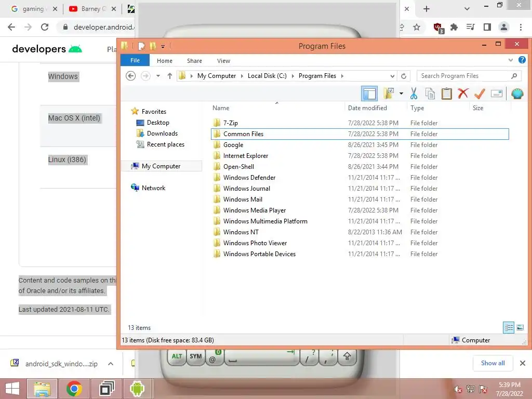Open the address bar history dropdown

tap(392, 76)
